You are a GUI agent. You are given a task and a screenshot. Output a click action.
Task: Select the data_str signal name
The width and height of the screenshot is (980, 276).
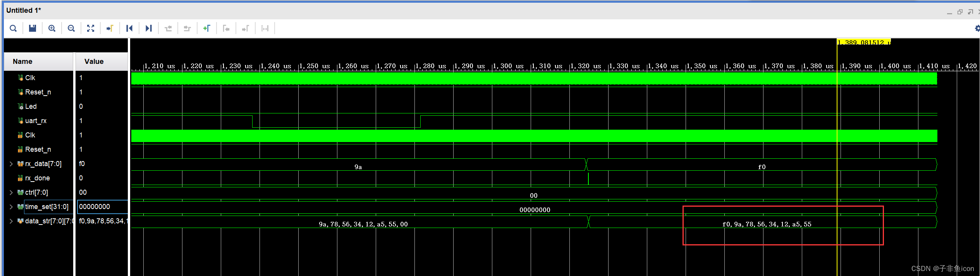pyautogui.click(x=48, y=221)
